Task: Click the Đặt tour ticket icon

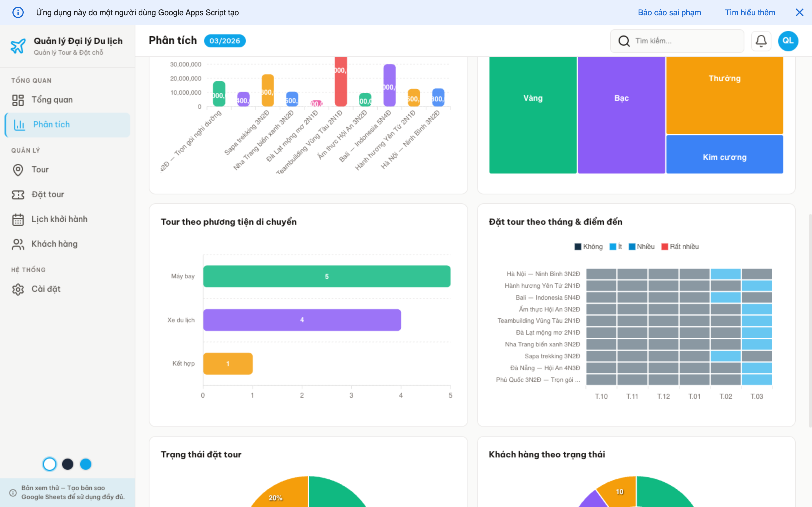Action: tap(18, 194)
